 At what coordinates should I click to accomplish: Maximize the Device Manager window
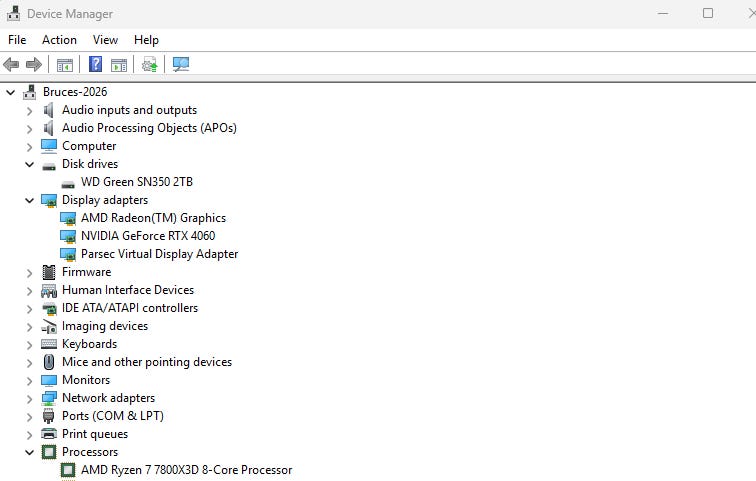click(x=708, y=13)
